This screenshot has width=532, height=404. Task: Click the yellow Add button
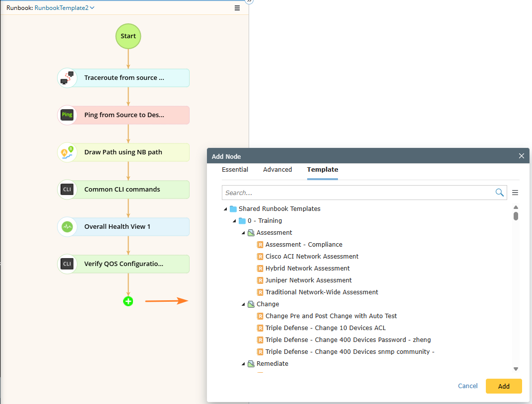click(x=504, y=386)
